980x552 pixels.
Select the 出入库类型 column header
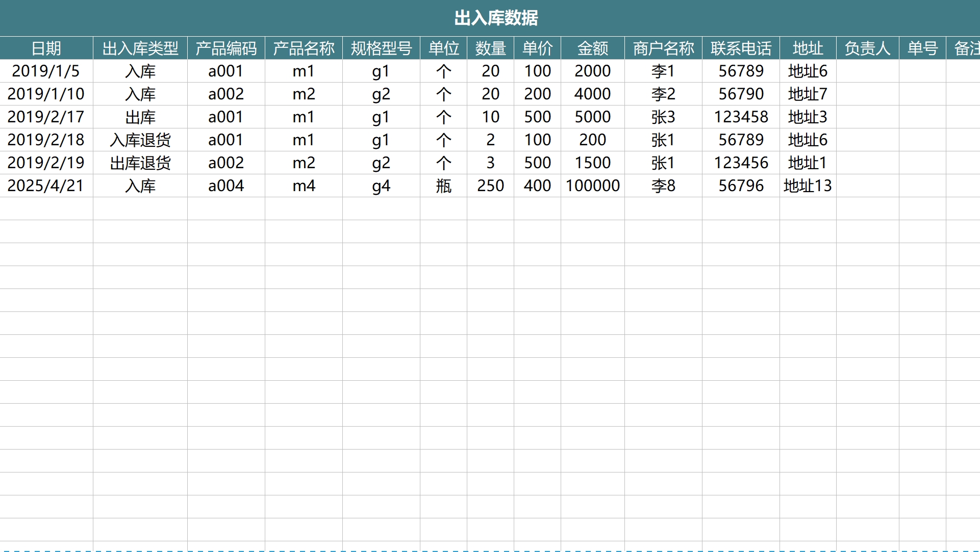[140, 48]
